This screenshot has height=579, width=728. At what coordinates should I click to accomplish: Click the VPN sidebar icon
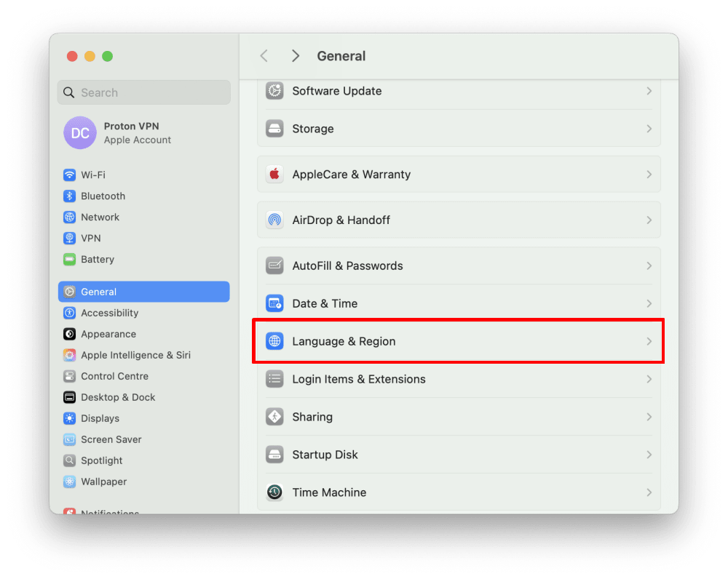pyautogui.click(x=70, y=238)
